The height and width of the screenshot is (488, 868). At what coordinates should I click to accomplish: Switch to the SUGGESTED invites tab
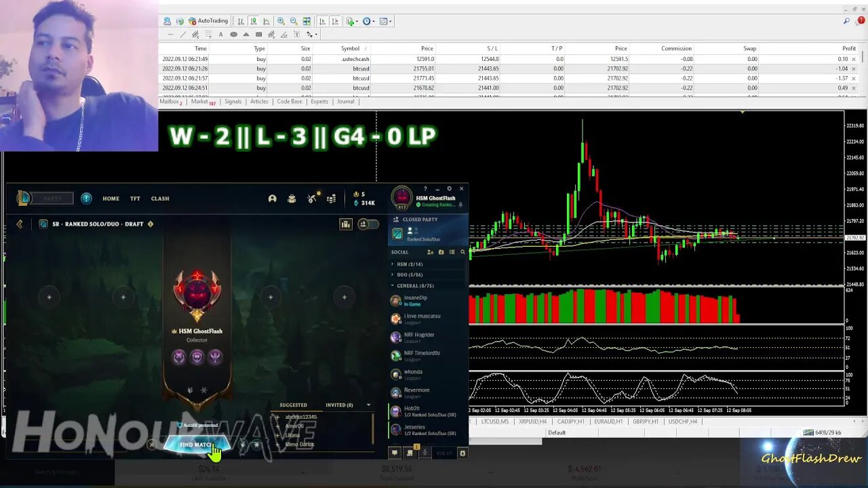(294, 405)
